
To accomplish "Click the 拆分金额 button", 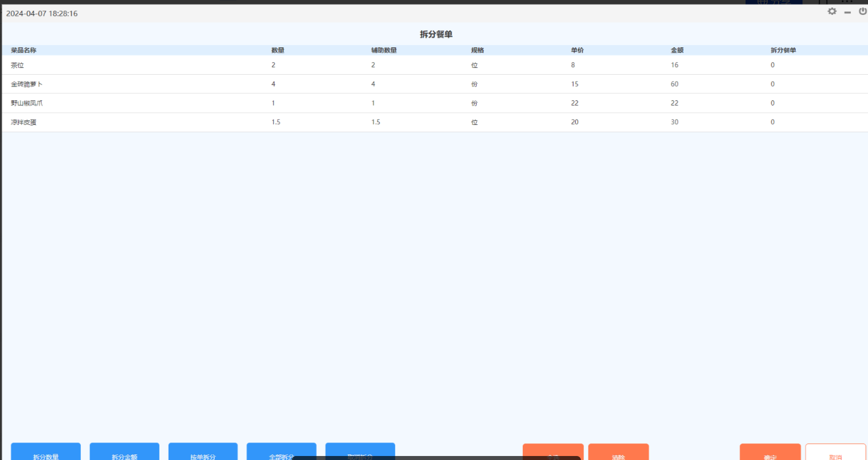I will 124,453.
